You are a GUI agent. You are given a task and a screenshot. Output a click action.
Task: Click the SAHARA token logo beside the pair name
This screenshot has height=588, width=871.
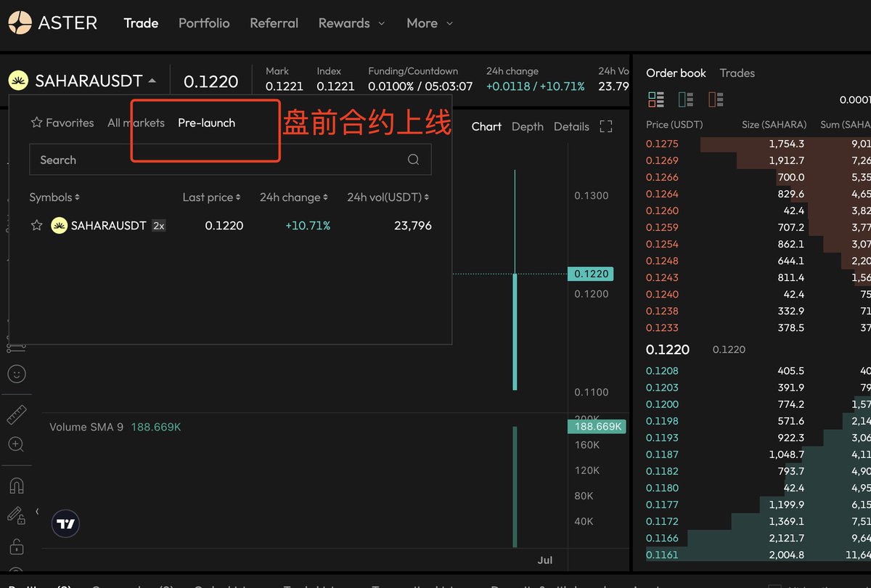point(18,81)
